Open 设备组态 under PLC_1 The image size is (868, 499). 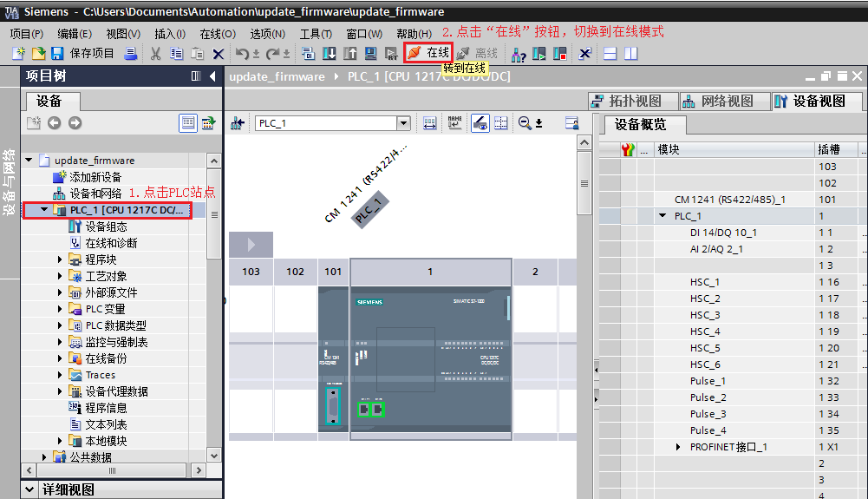(98, 226)
